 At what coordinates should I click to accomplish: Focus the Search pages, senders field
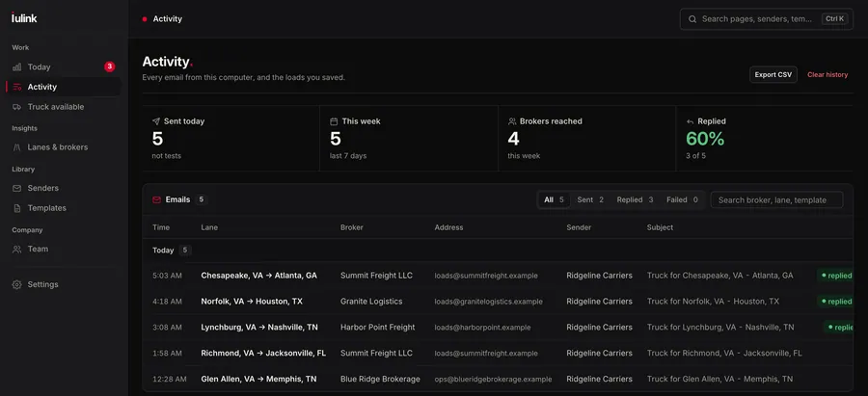766,19
